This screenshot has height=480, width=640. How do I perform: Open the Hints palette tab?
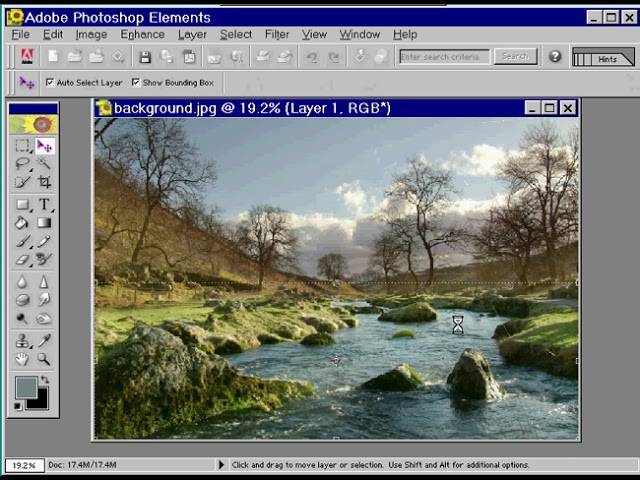[607, 59]
